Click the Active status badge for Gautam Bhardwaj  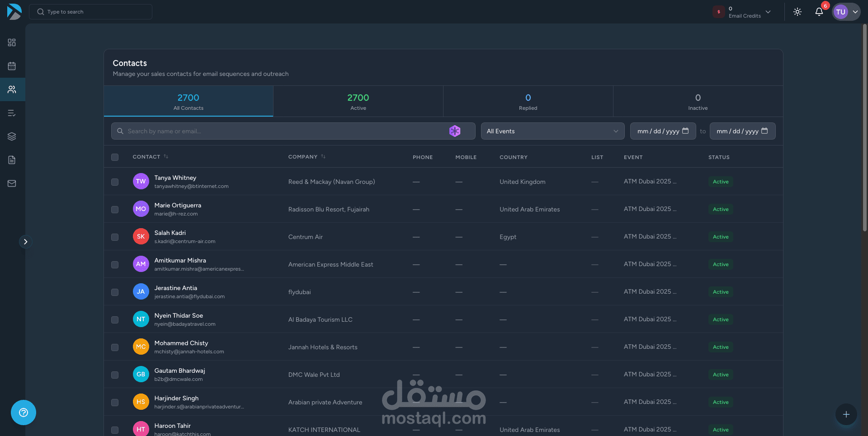point(721,375)
